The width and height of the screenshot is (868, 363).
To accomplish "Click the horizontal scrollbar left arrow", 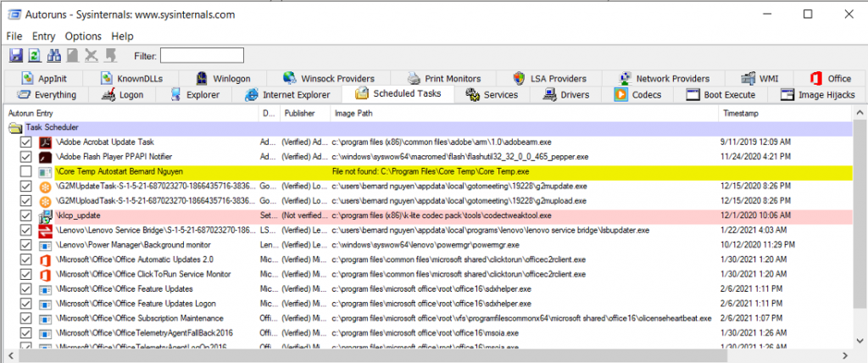I will coord(10,355).
